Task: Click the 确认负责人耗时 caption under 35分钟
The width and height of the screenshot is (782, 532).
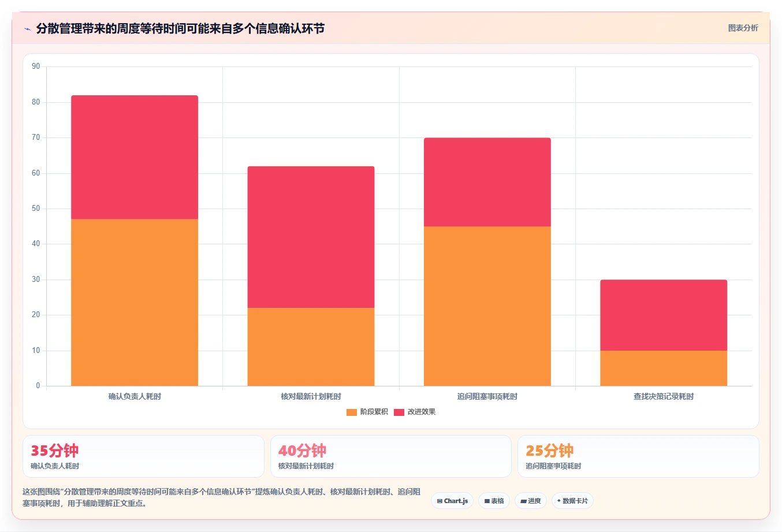Action: coord(55,466)
